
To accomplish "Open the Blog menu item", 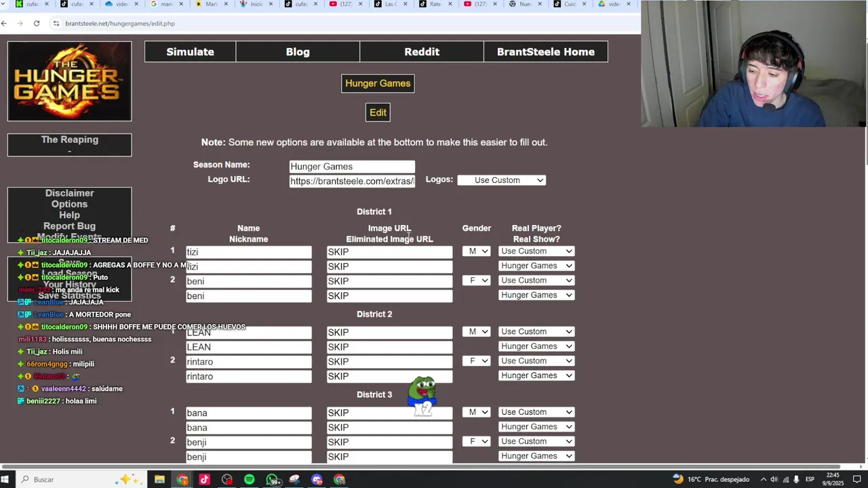I will [298, 52].
